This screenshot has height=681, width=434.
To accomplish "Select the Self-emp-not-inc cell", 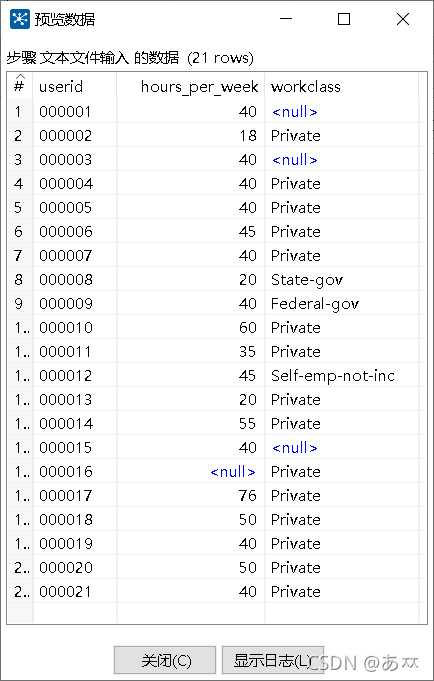I will tap(341, 376).
